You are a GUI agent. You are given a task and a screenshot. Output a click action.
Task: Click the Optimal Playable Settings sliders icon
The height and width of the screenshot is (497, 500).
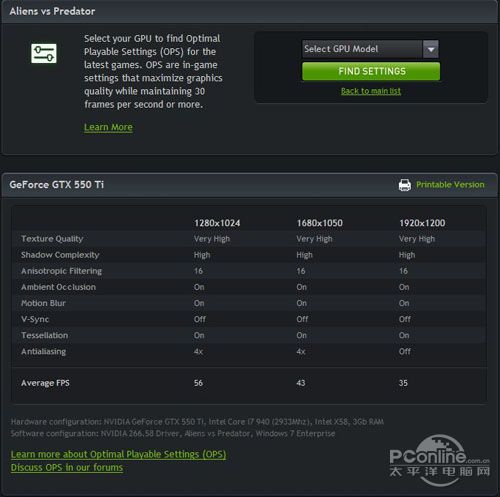pos(44,53)
